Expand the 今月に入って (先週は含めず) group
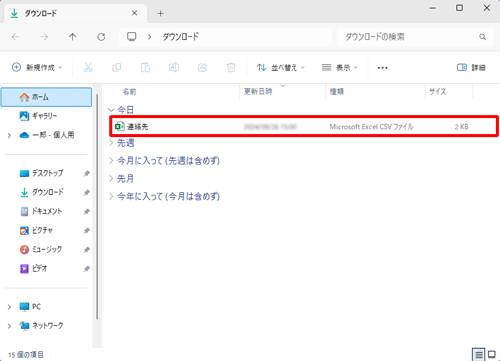 tap(111, 161)
